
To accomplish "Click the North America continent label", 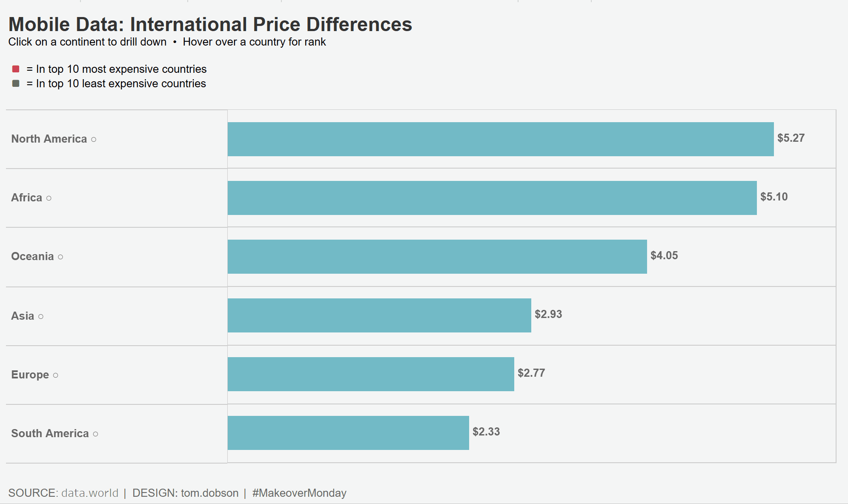I will coord(49,139).
